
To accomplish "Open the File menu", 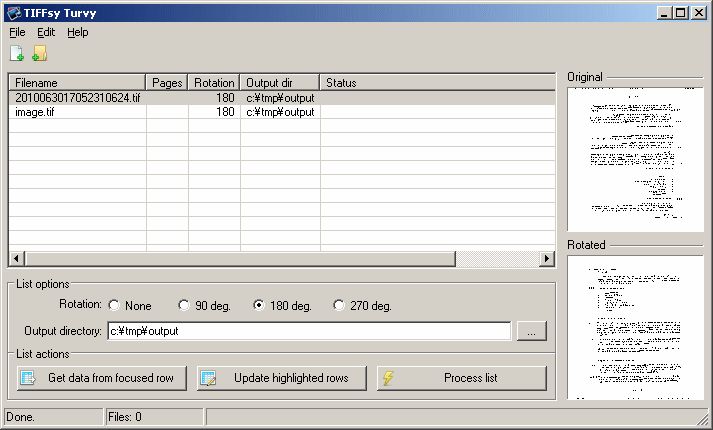I will (17, 32).
